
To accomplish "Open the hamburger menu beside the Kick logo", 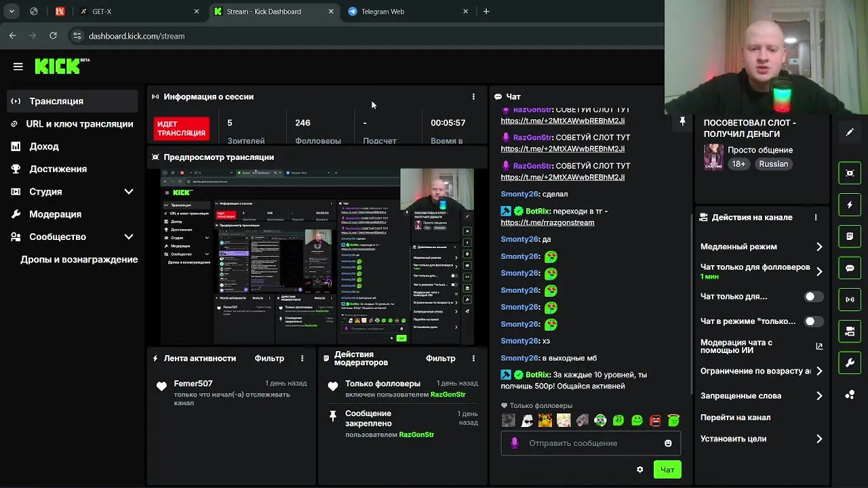I will [18, 66].
